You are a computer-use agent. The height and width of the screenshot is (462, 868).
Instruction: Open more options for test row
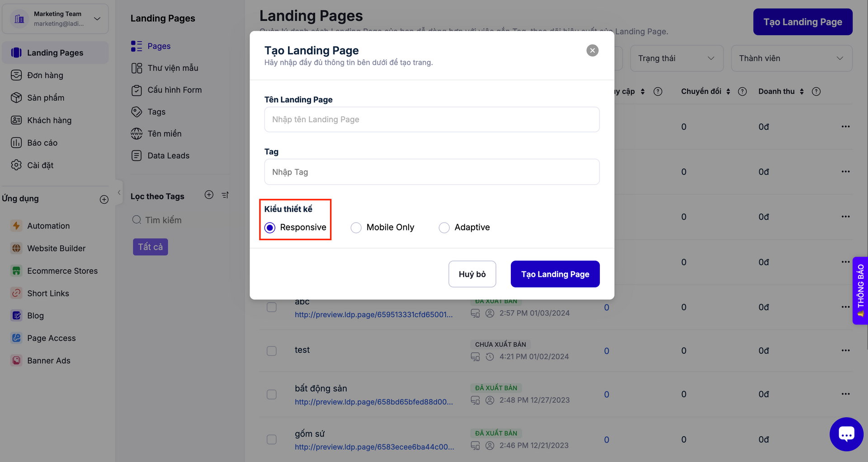(845, 351)
